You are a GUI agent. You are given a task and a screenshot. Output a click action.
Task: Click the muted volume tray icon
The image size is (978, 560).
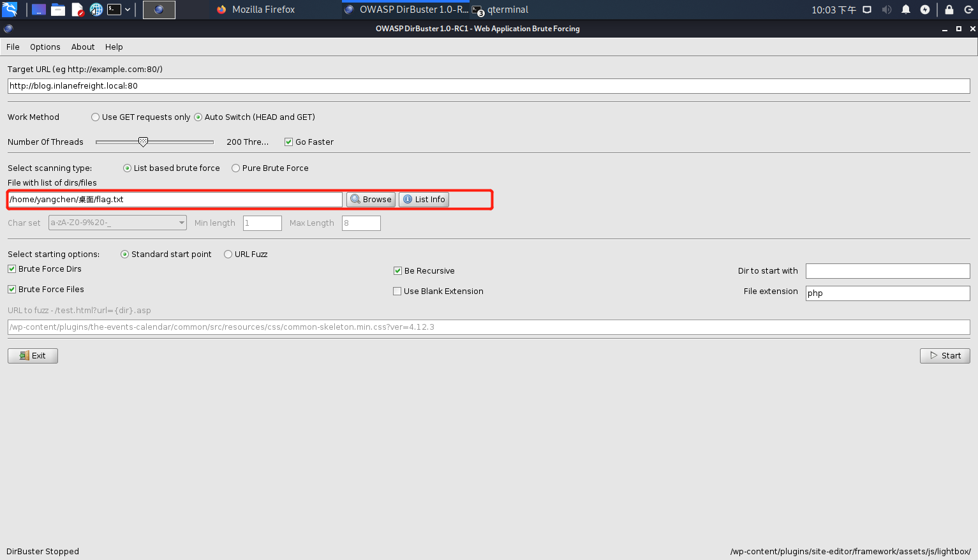click(x=887, y=10)
